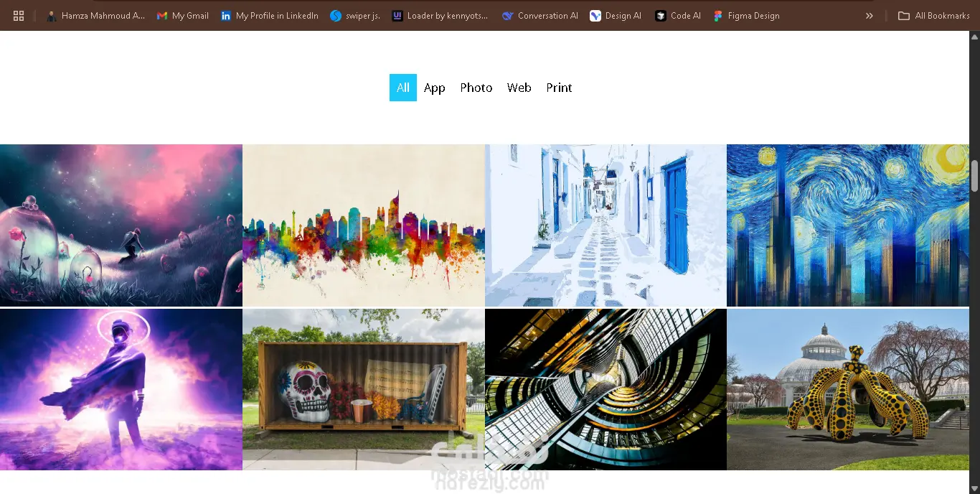The image size is (980, 494).
Task: Open the white alley blue door image
Action: point(606,225)
